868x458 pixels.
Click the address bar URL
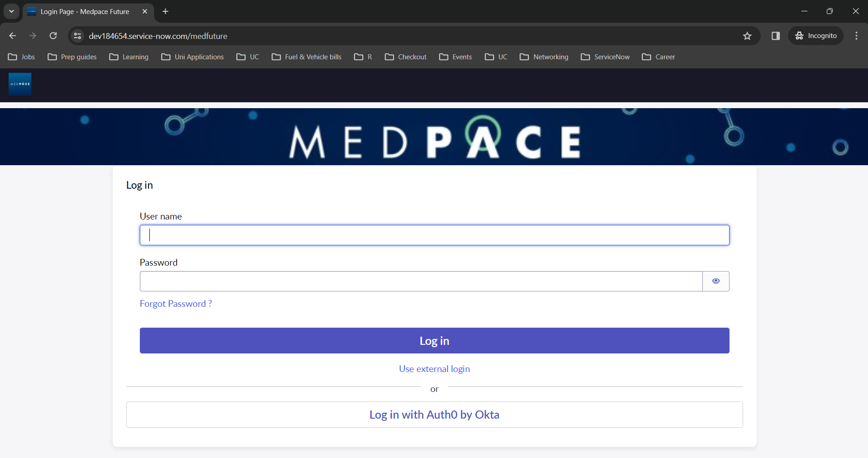pyautogui.click(x=158, y=36)
